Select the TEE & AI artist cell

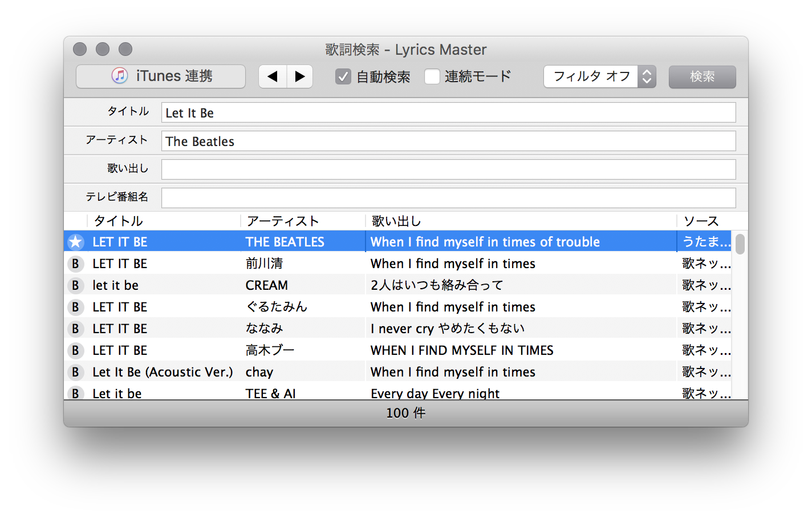[270, 393]
